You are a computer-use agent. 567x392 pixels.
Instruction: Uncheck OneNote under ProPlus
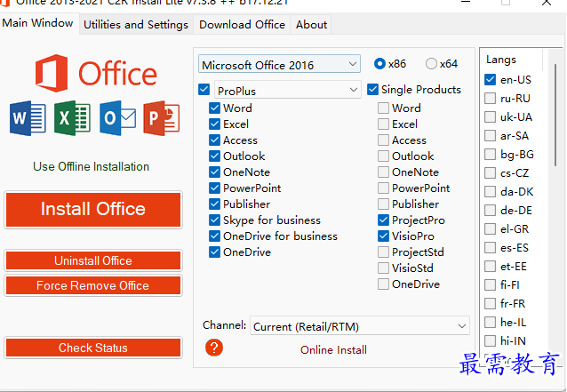pyautogui.click(x=214, y=172)
